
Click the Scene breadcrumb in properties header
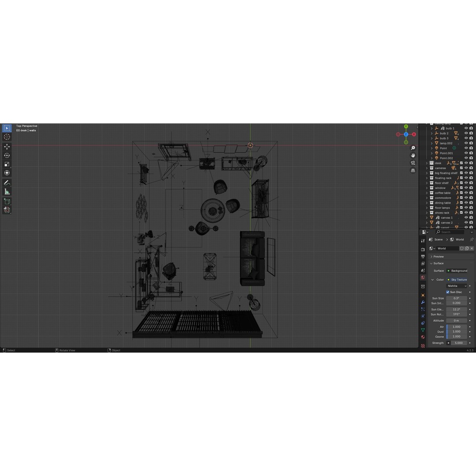tap(438, 239)
